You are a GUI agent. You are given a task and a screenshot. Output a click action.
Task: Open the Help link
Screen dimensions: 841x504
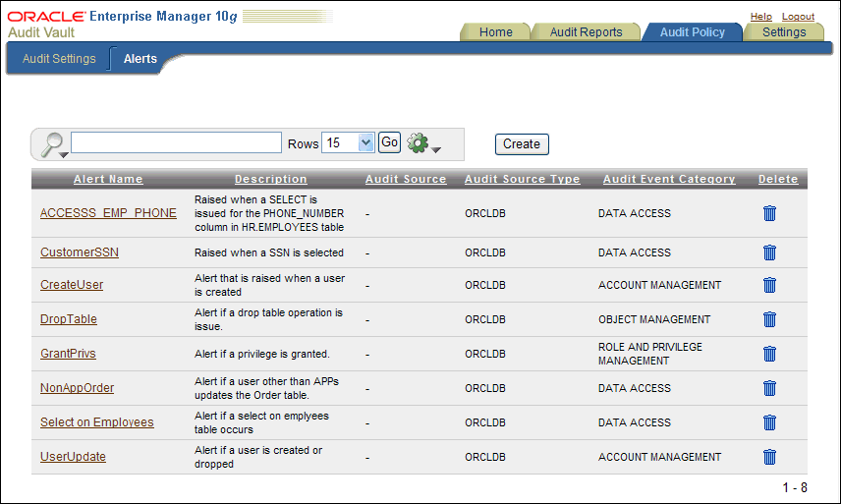click(x=760, y=17)
